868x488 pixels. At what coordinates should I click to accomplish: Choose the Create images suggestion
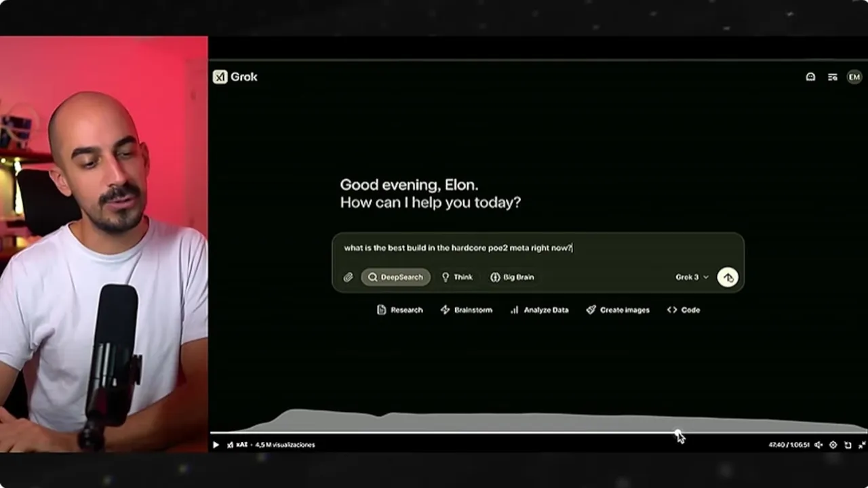click(618, 310)
